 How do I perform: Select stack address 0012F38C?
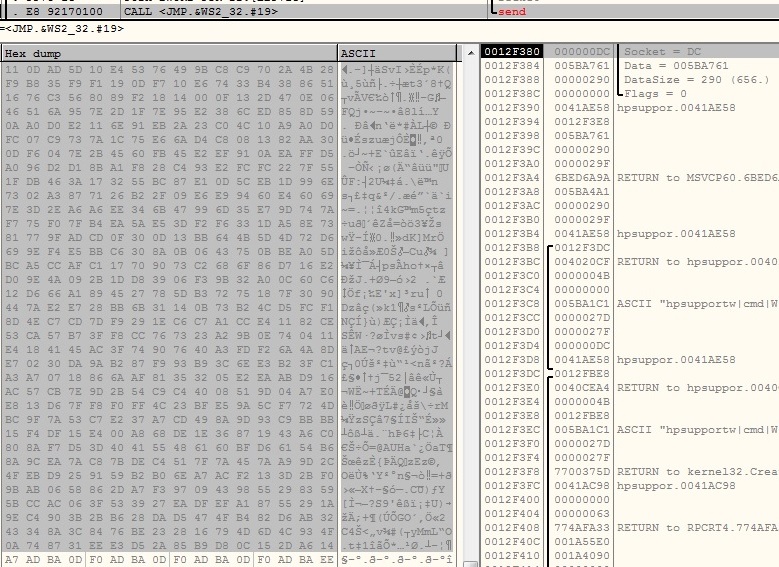(512, 93)
